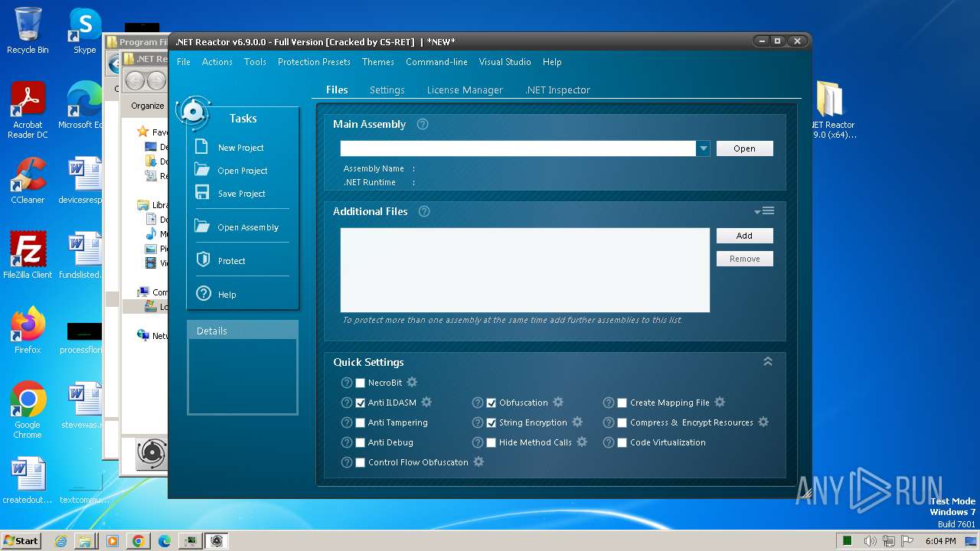Click the New Project document icon

202,147
